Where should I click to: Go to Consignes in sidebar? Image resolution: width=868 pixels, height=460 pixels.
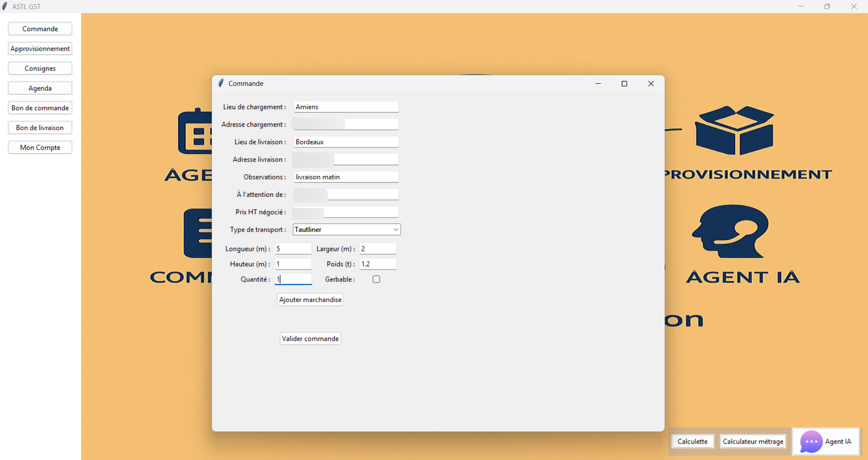[40, 68]
